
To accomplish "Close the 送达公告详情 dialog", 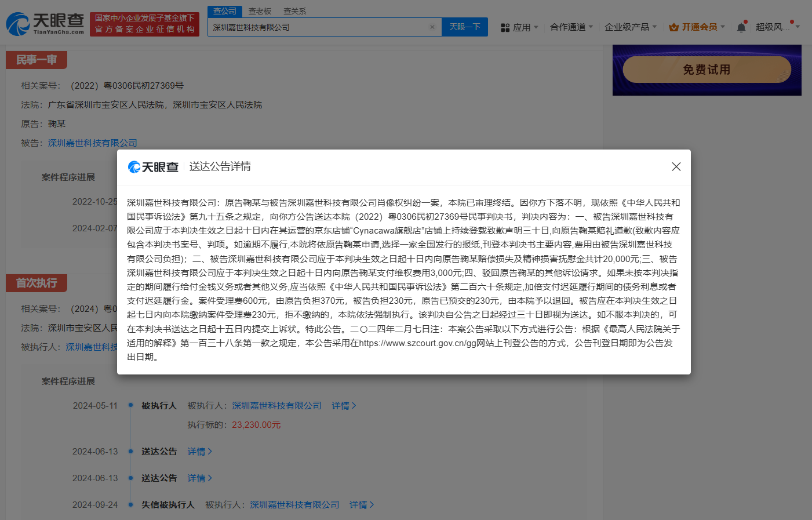I will pos(676,166).
